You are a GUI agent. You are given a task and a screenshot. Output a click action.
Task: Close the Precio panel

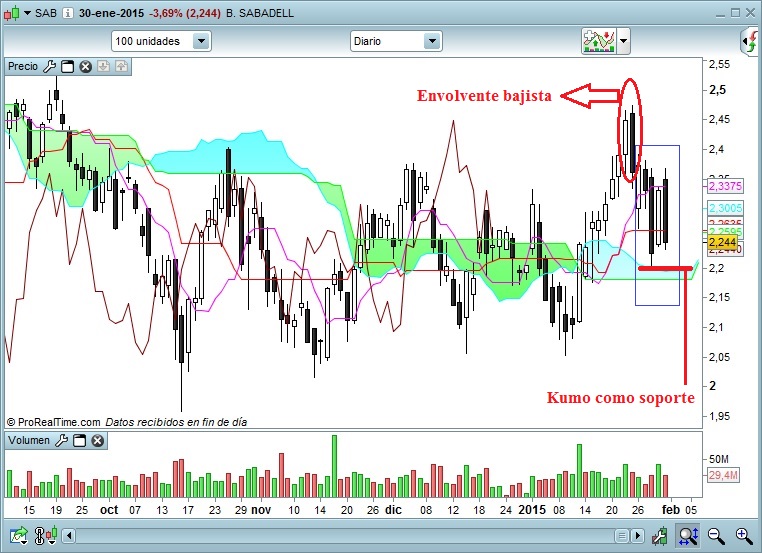86,67
